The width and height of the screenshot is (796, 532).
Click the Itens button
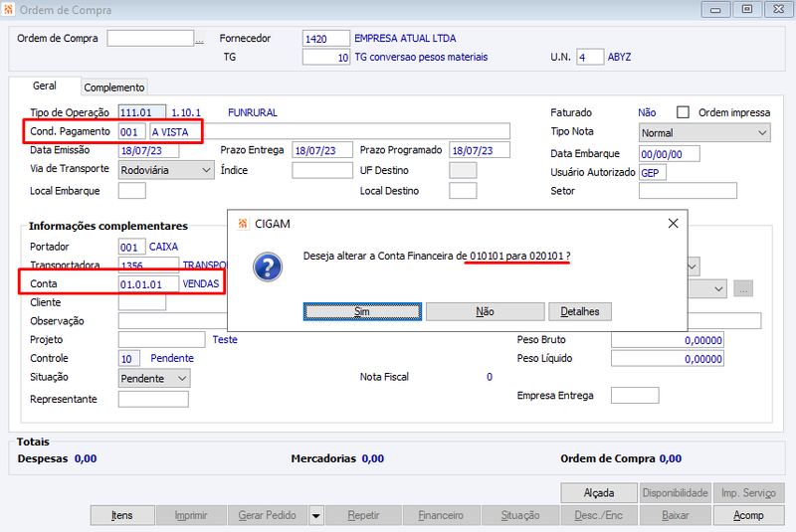(x=122, y=515)
